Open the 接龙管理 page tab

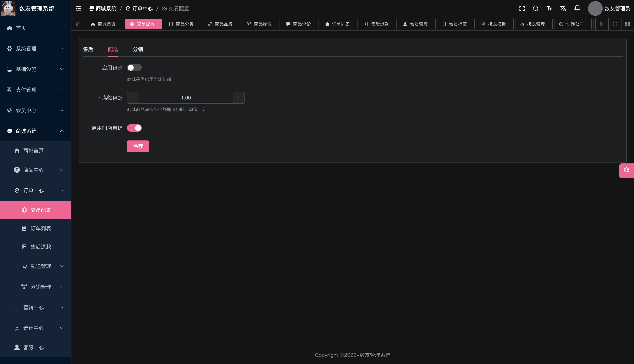coord(534,24)
